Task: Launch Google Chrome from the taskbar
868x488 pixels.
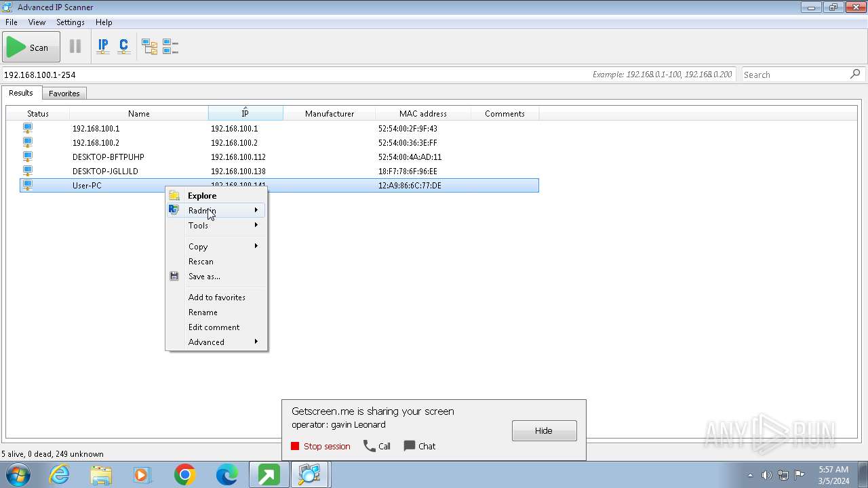Action: tap(184, 475)
